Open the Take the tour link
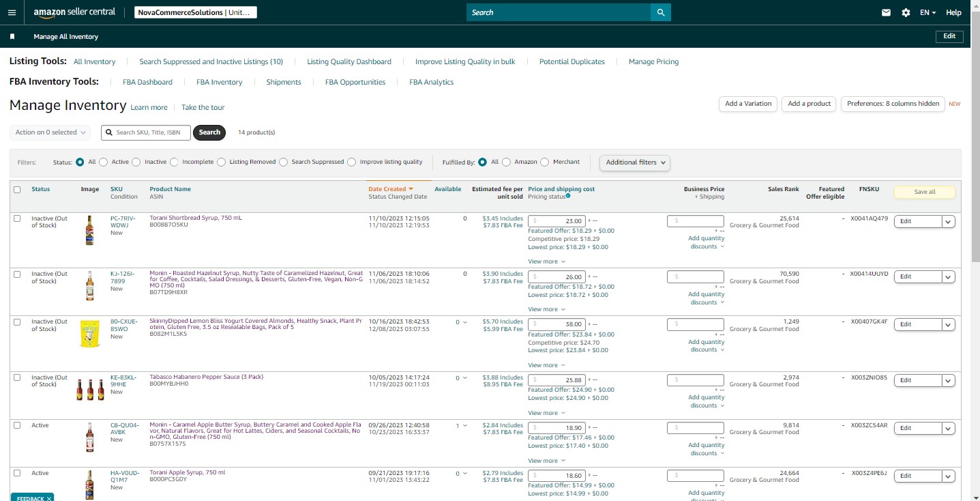This screenshot has width=980, height=501. pos(203,107)
